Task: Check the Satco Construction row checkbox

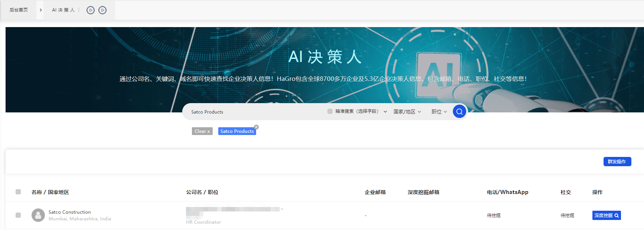Action: pyautogui.click(x=18, y=215)
